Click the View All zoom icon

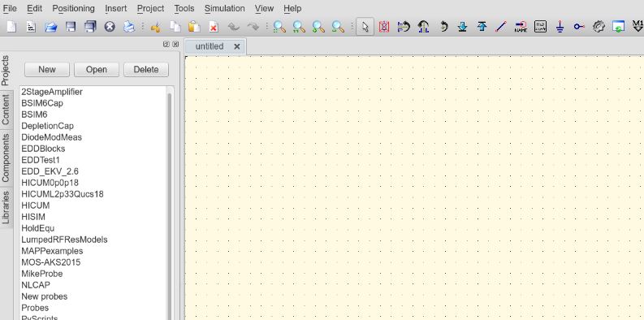pyautogui.click(x=279, y=27)
